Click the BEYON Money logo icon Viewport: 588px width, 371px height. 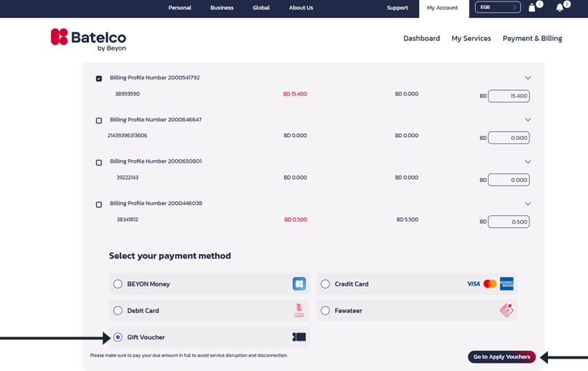(x=299, y=283)
